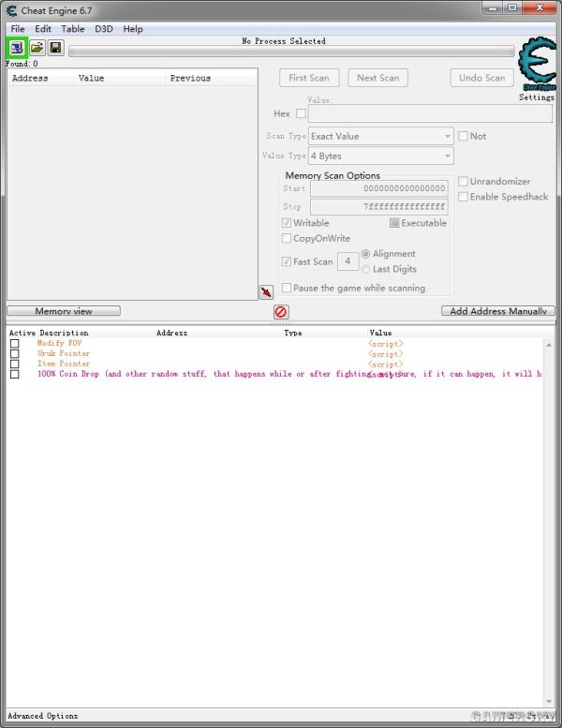Enable the CopyOnWrite checkbox
Image resolution: width=562 pixels, height=728 pixels.
(x=287, y=238)
